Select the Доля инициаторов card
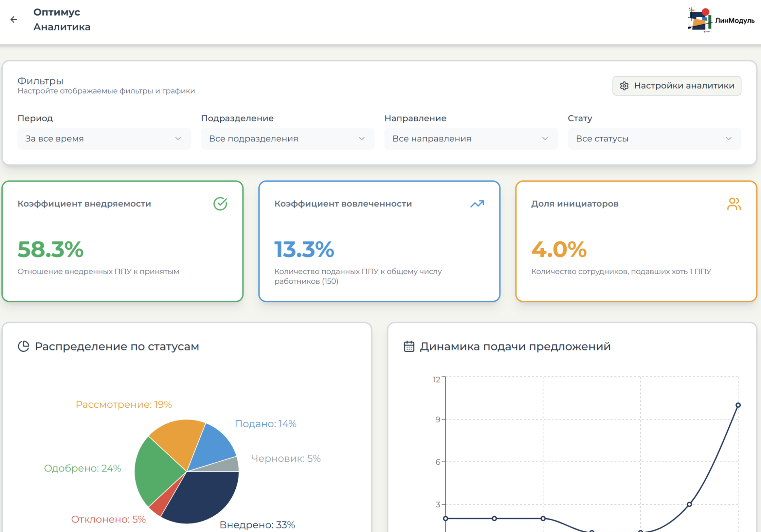761x532 pixels. 636,241
